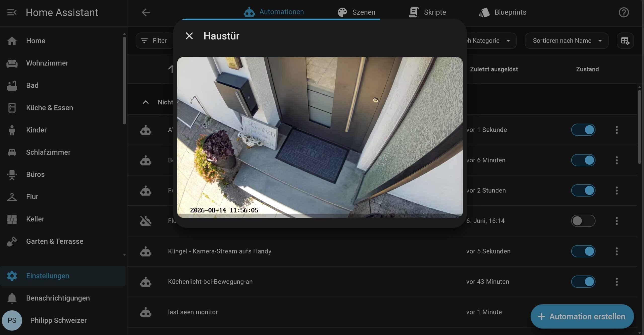Click the 'Haustür' dialog title
This screenshot has height=335, width=644.
click(x=221, y=36)
